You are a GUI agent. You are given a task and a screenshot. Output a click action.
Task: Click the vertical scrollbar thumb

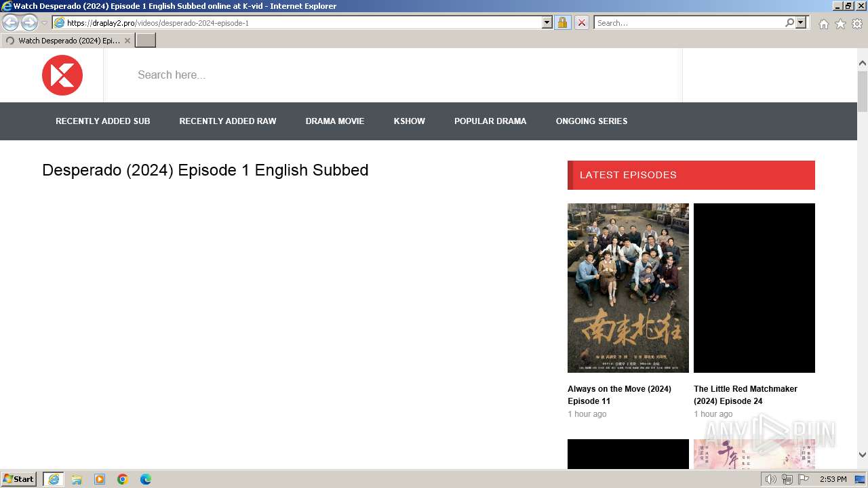click(863, 91)
